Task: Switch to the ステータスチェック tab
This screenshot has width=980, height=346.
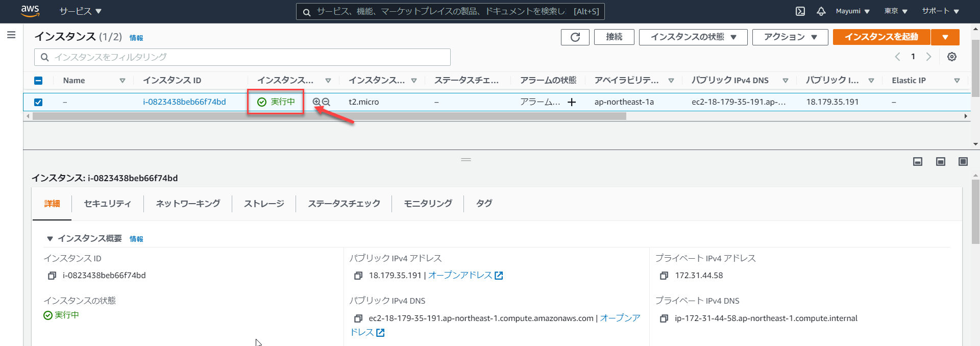Action: tap(344, 204)
